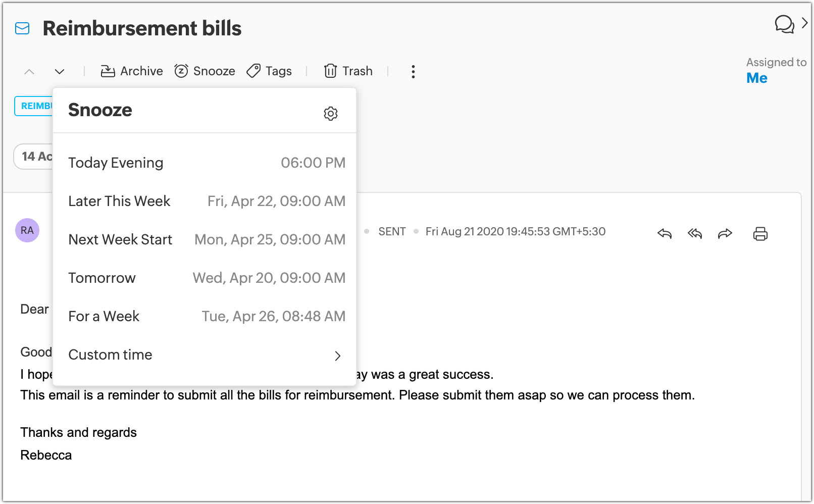Forward this email using arrow icon

coord(725,233)
